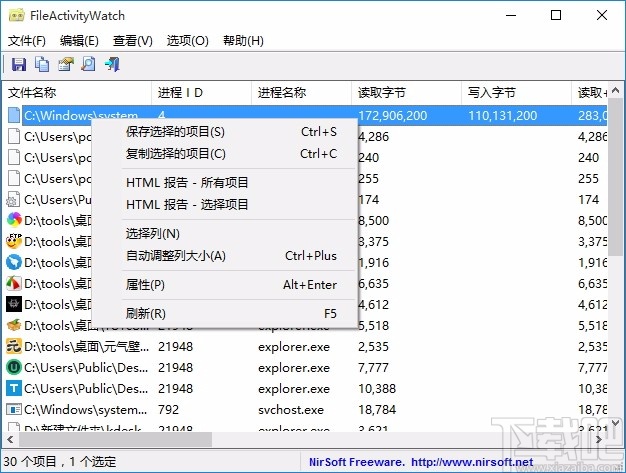Click the FileActivityWatch app icon in title bar

click(x=16, y=16)
